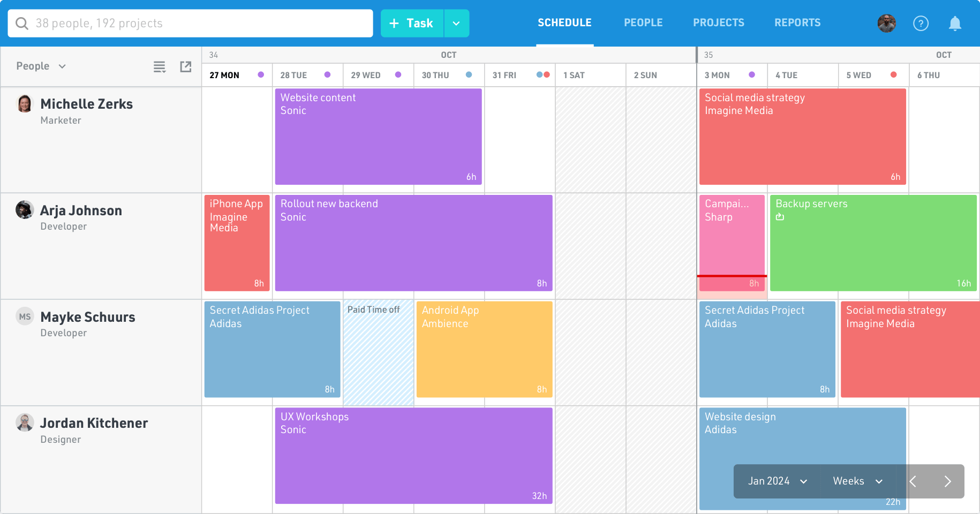This screenshot has height=514, width=980.
Task: Click Jordan Kitchener's name
Action: tap(94, 423)
